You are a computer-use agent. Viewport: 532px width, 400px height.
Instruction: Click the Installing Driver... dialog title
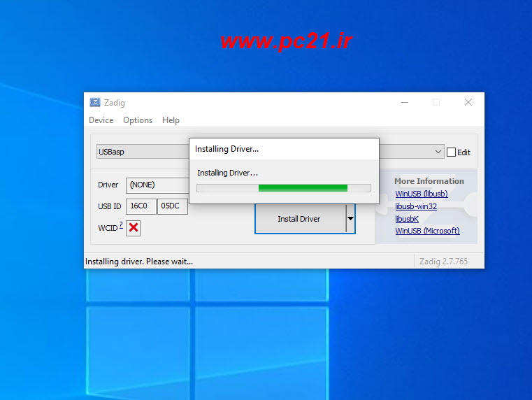click(x=227, y=149)
